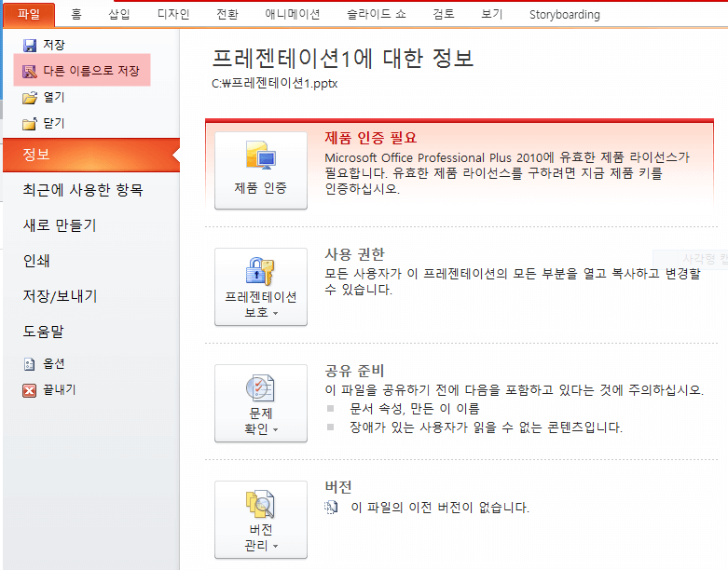
Task: Open the 디자인 ribbon tab
Action: (x=173, y=14)
